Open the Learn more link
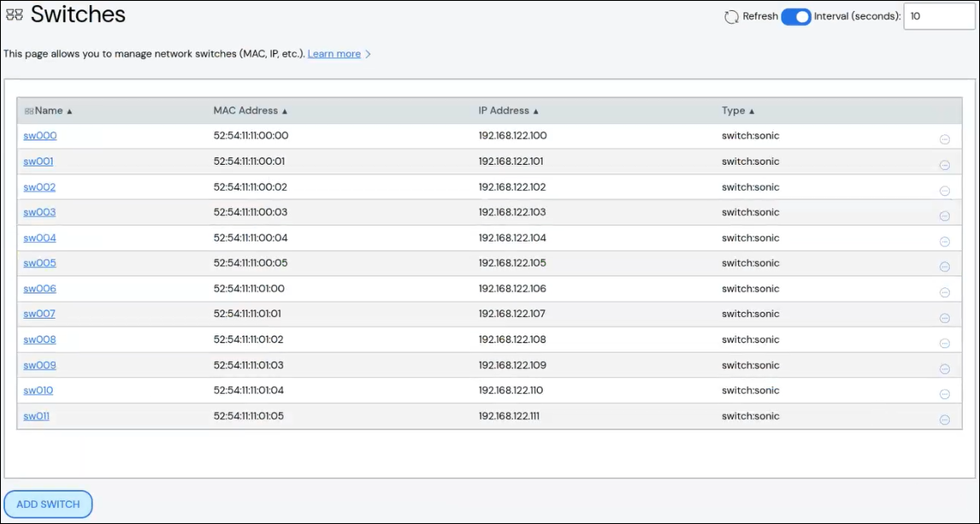 [334, 54]
